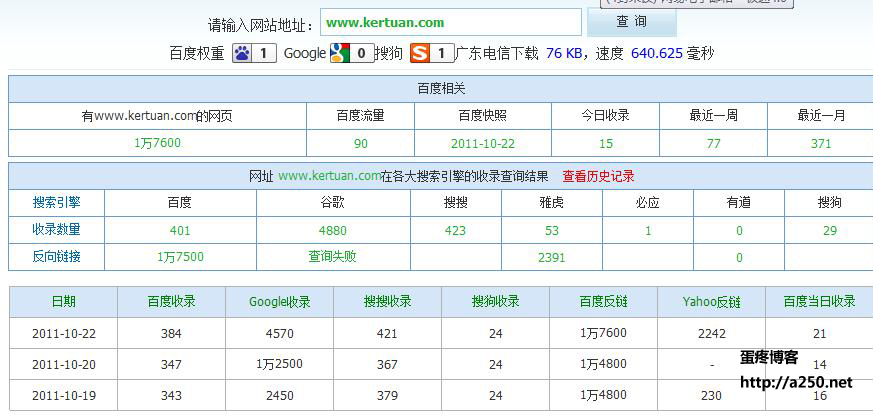Select the 2011-10-19 history row date
873x416 pixels.
pyautogui.click(x=64, y=395)
